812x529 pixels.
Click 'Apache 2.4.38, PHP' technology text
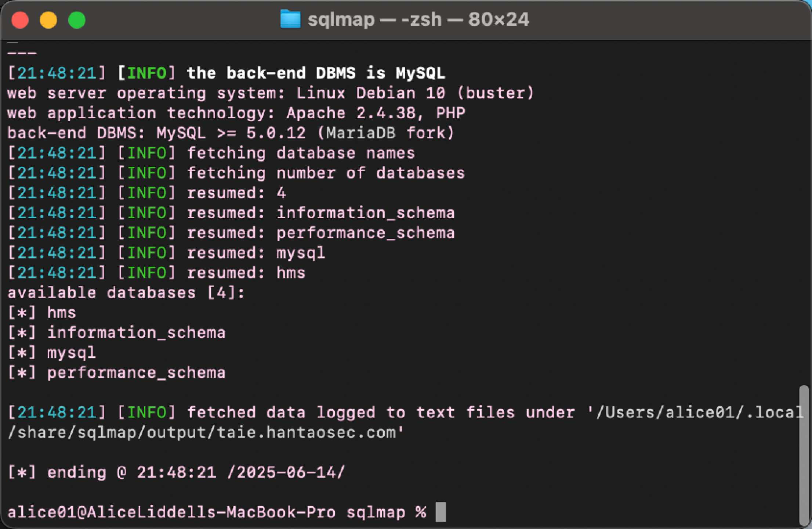[x=376, y=113]
